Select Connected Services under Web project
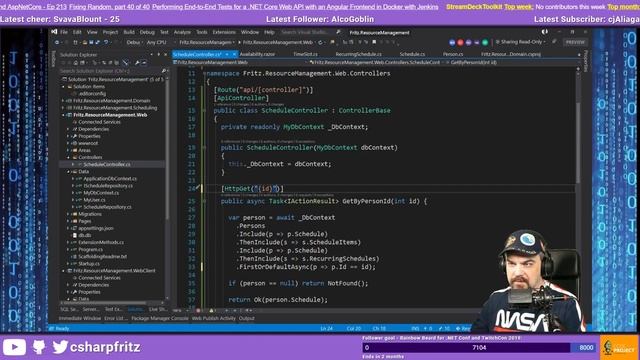Viewport: 640px width, 360px height. coord(99,122)
